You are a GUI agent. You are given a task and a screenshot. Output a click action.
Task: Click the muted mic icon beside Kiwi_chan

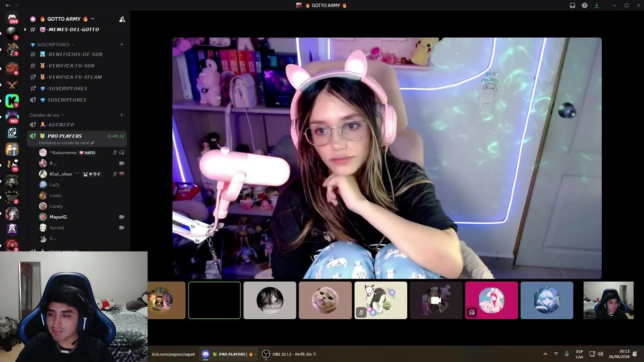point(115,174)
